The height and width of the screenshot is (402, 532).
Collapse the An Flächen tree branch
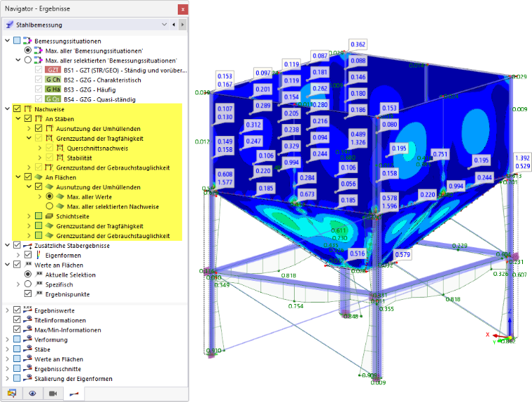click(18, 177)
